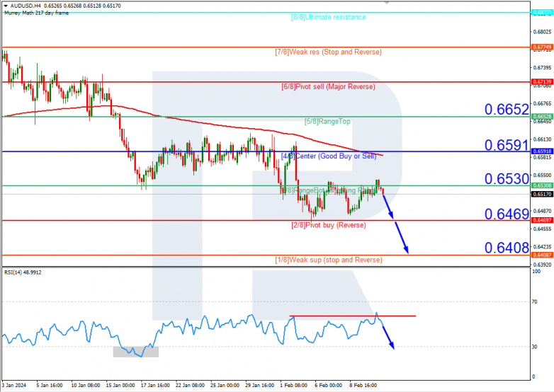554x392 pixels.
Task: Click the 0.64870 price scale value
Action: point(543,211)
